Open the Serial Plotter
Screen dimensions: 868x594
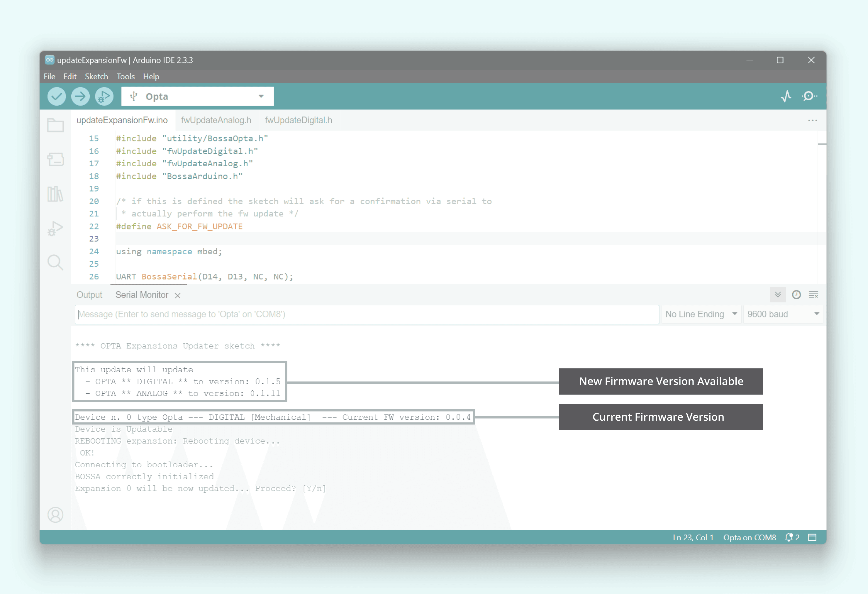coord(786,97)
